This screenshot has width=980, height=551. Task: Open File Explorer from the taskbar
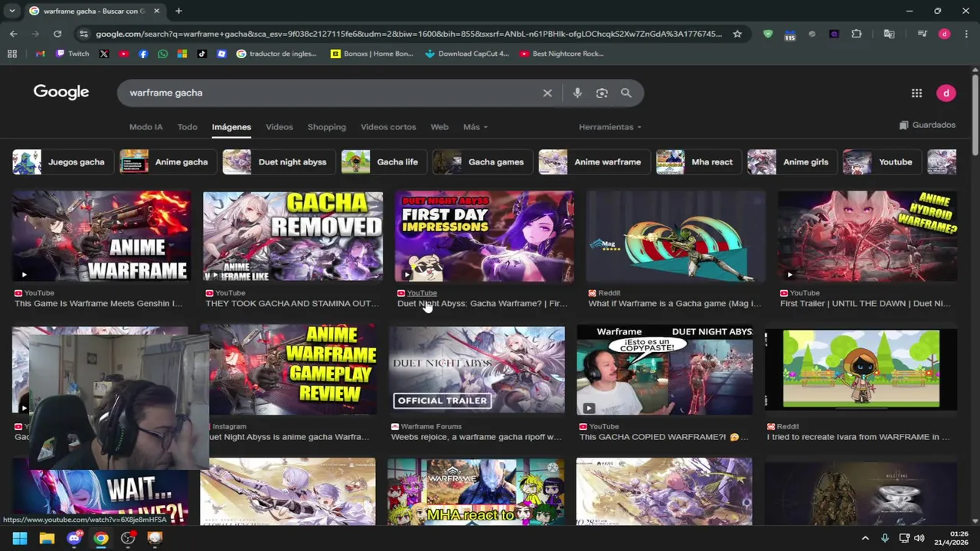coord(47,538)
